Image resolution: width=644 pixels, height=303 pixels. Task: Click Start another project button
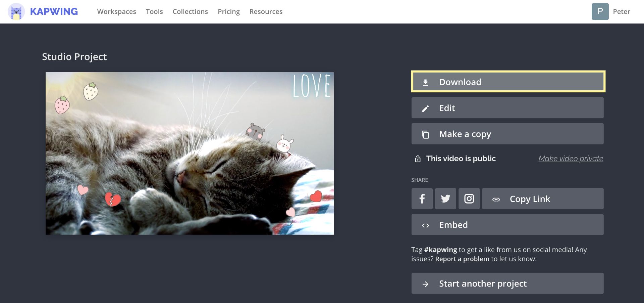(x=507, y=284)
